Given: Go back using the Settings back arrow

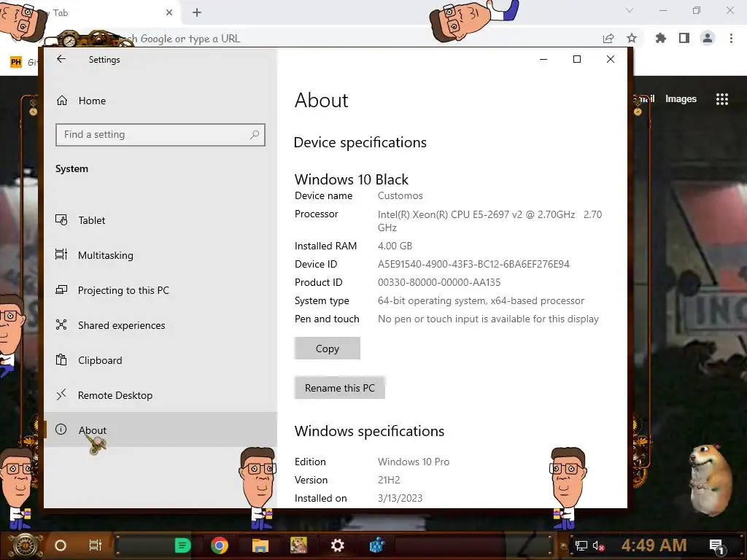Looking at the screenshot, I should tap(61, 59).
